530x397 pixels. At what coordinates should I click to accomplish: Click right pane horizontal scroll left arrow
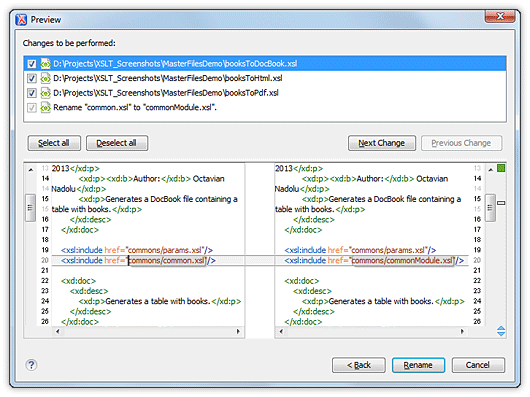tap(281, 331)
